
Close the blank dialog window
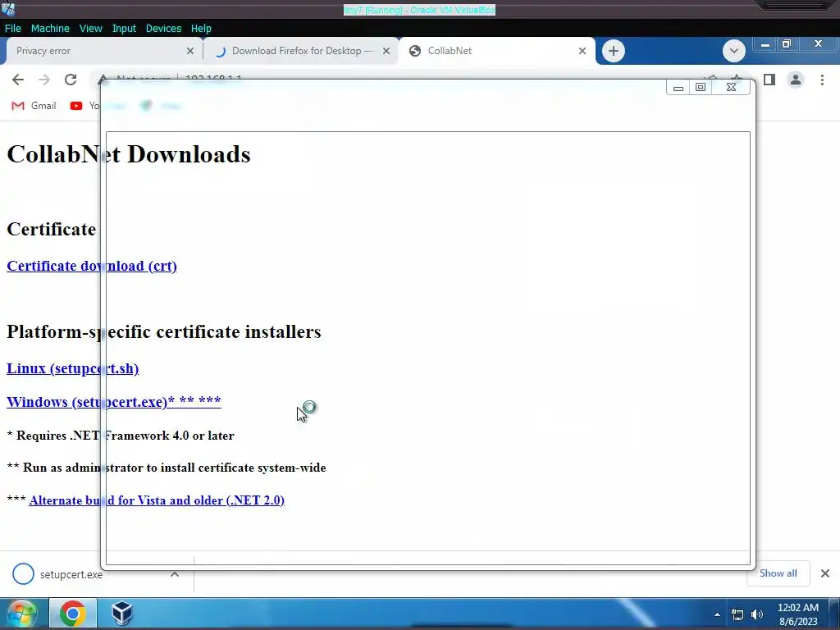tap(731, 87)
